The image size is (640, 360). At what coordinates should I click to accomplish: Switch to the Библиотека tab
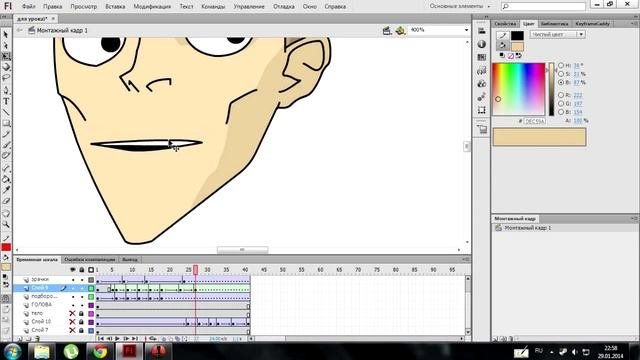(554, 24)
